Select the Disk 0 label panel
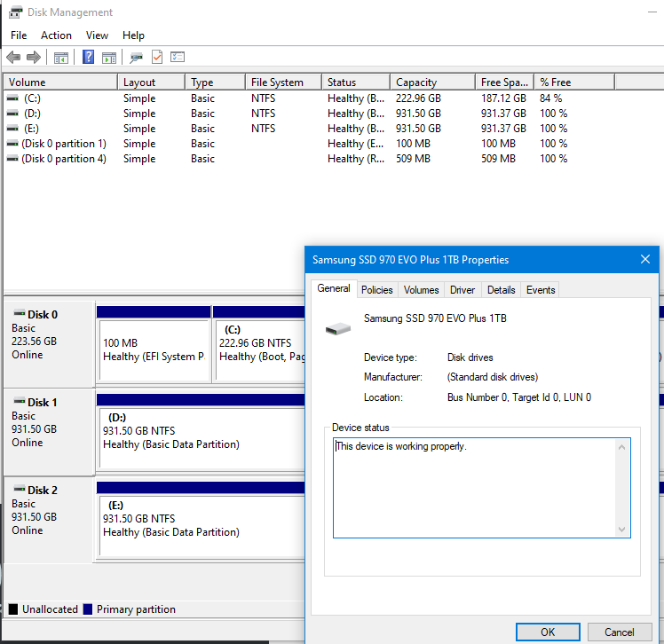This screenshot has height=644, width=664. 49,343
